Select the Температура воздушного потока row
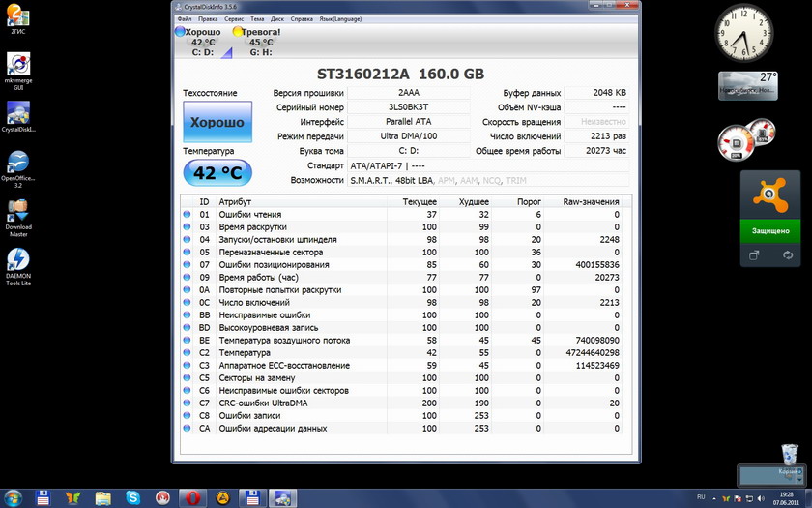Image resolution: width=812 pixels, height=508 pixels. click(402, 340)
